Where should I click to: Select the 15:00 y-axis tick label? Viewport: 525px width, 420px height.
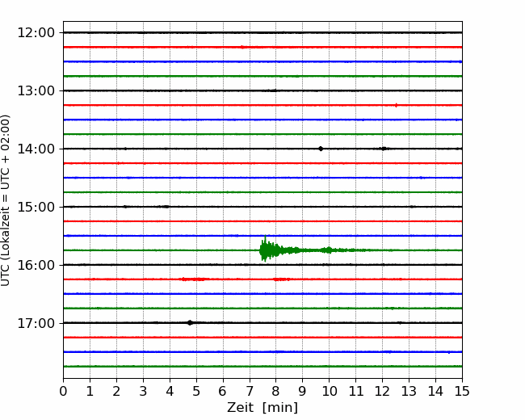point(36,207)
